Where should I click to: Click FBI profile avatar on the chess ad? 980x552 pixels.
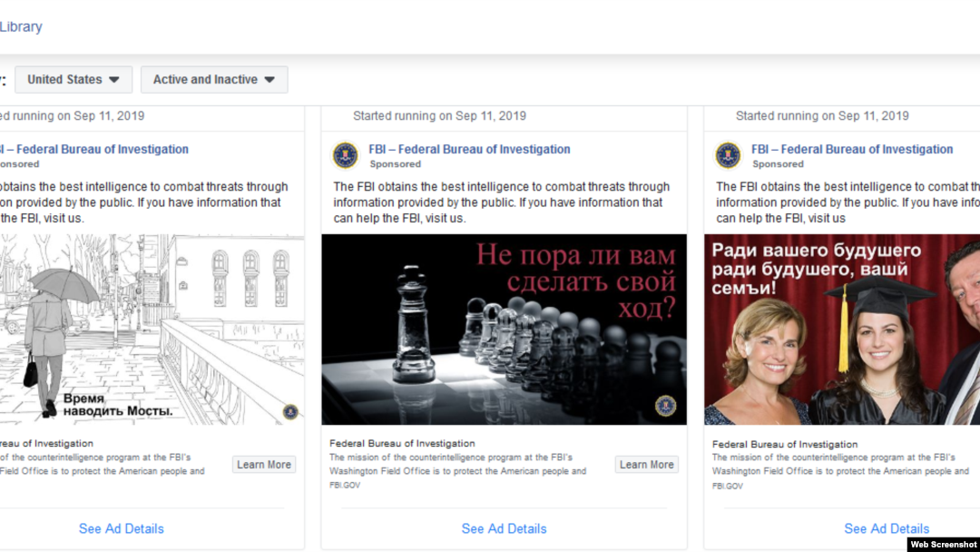pyautogui.click(x=345, y=155)
